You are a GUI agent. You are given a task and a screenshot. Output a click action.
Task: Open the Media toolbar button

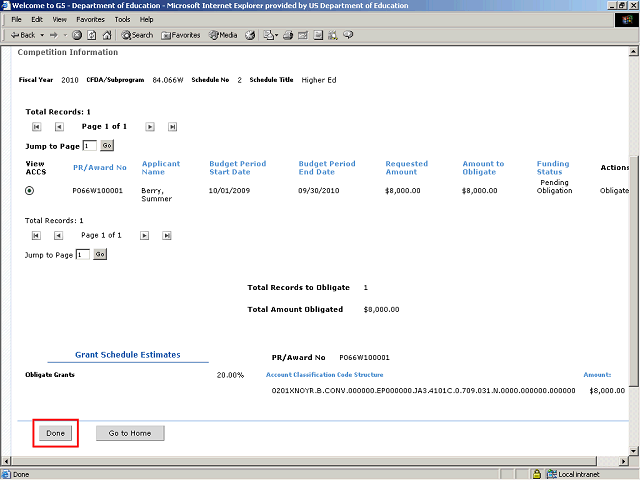click(x=223, y=35)
